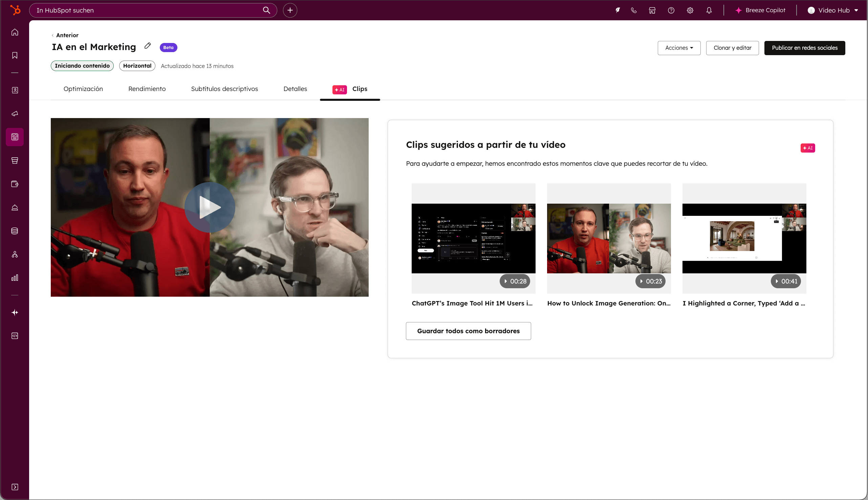This screenshot has height=500, width=868.
Task: Open the reporting bar chart sidebar icon
Action: 15,277
